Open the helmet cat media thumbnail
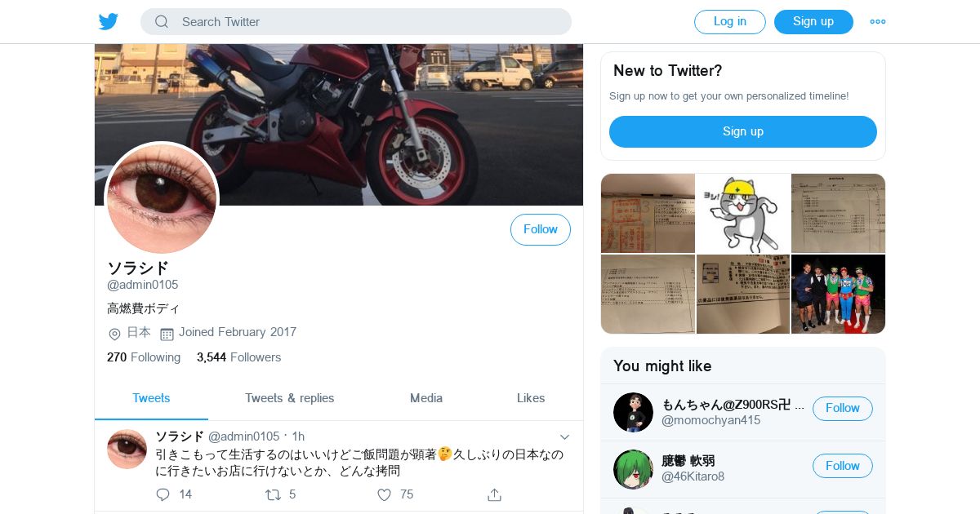This screenshot has height=514, width=980. click(743, 213)
